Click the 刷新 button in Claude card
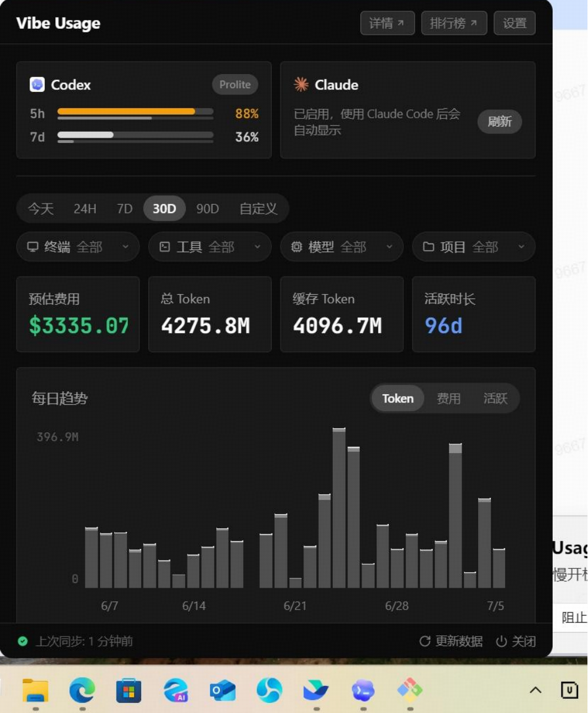 tap(500, 122)
